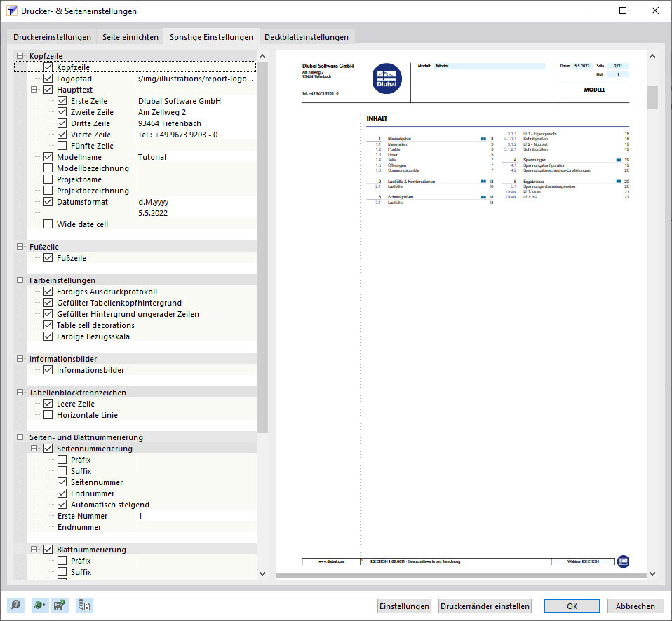
Task: Enable Wide date cell
Action: pyautogui.click(x=48, y=224)
